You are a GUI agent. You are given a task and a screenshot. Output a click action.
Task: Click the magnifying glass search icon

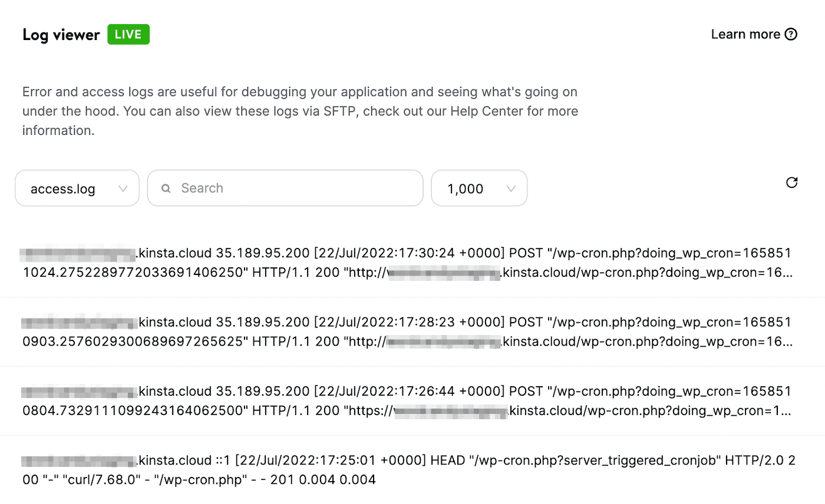166,188
